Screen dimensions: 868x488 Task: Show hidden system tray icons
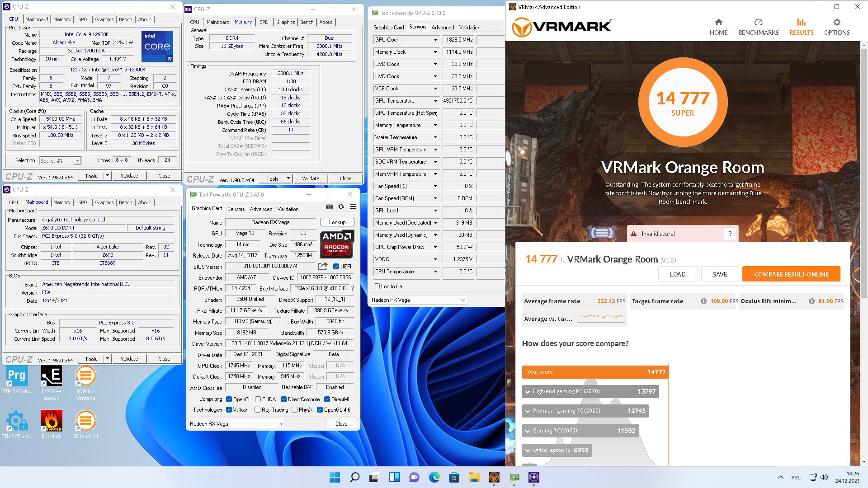780,477
